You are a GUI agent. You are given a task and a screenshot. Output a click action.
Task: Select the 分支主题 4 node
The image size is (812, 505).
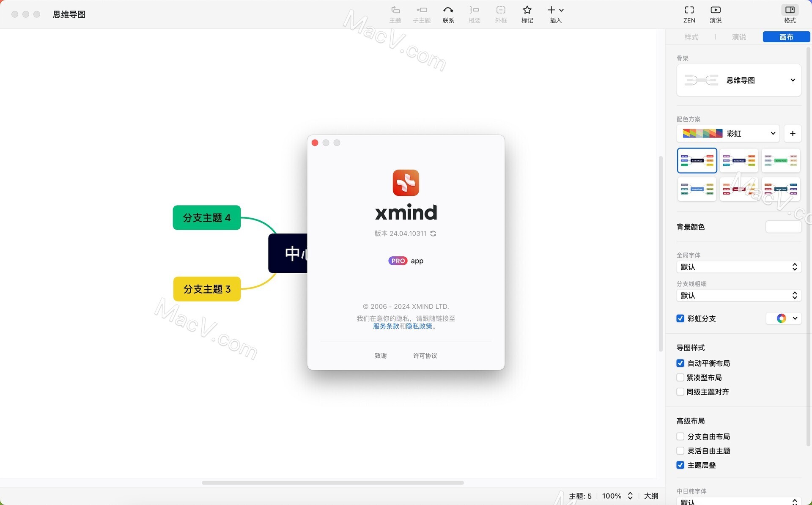click(x=207, y=218)
